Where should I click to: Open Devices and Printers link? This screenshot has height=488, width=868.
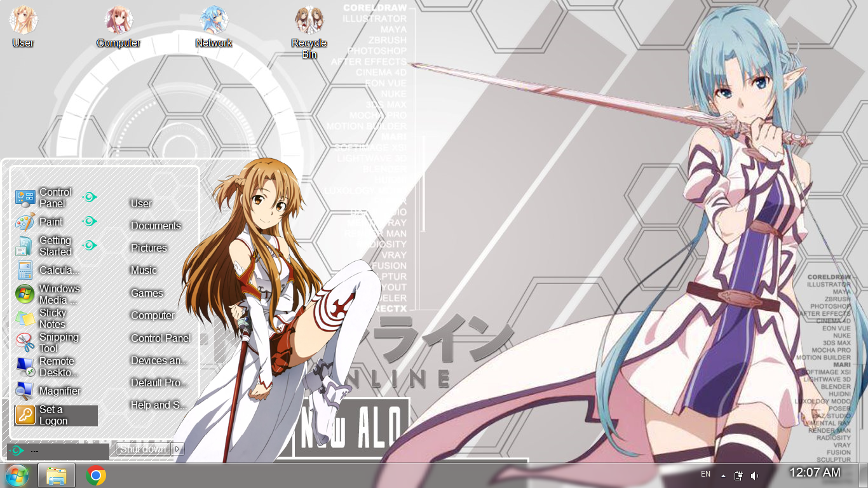159,360
